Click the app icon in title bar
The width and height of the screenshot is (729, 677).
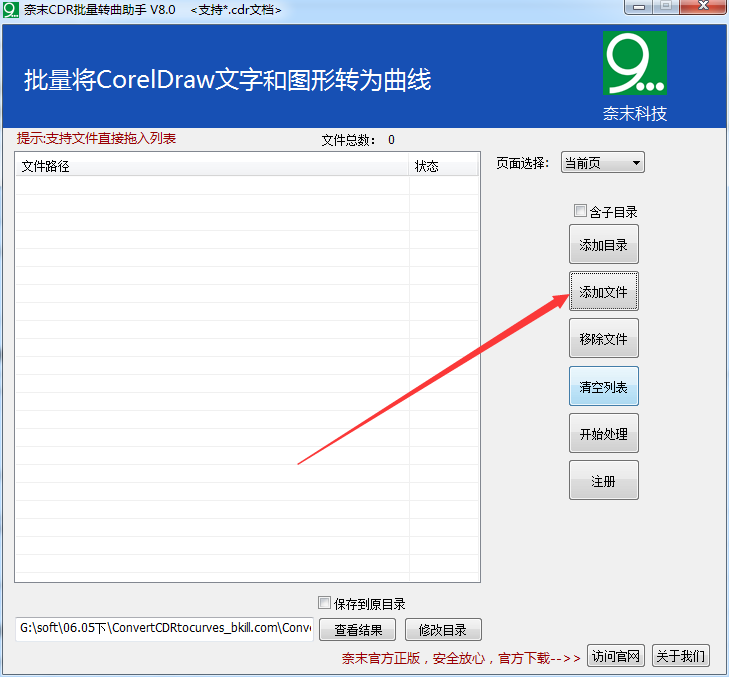pos(11,10)
